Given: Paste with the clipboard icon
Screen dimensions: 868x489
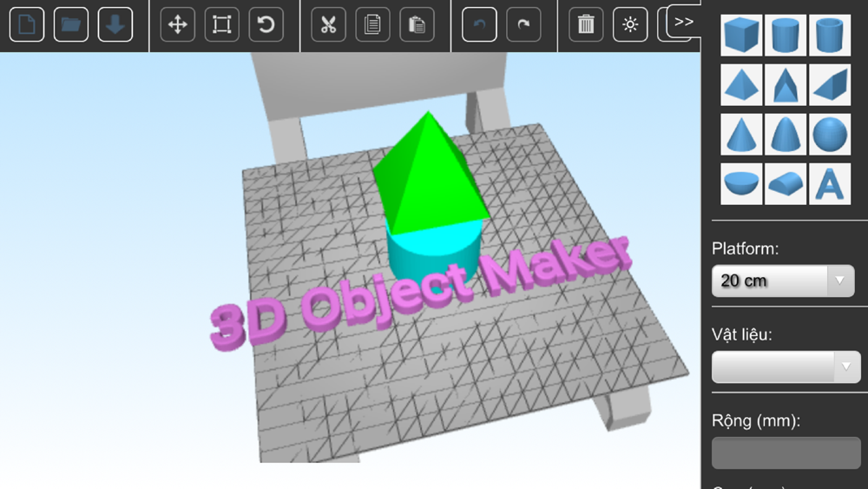Looking at the screenshot, I should (x=418, y=24).
